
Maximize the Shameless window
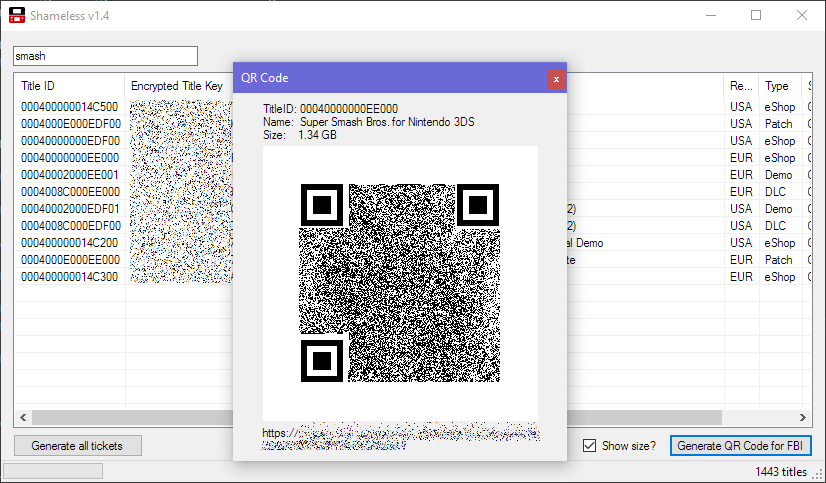pos(756,15)
